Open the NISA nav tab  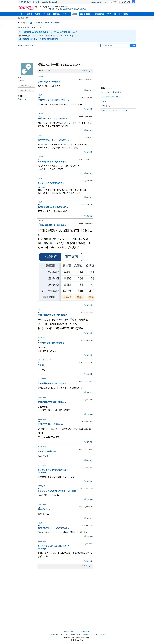(x=109, y=14)
